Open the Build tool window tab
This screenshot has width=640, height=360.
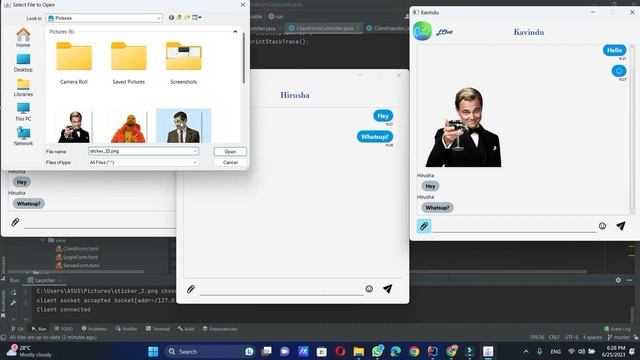pos(186,329)
